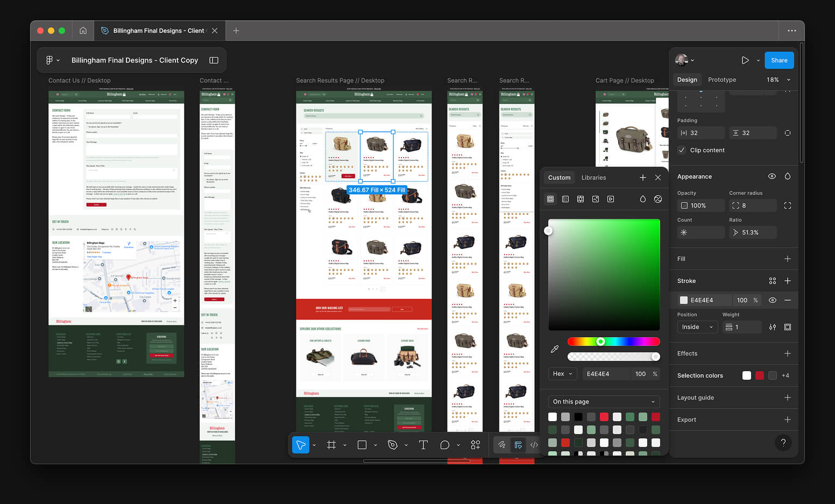Open the Libraries tab in color picker
Viewport: 835px width, 504px height.
click(593, 178)
